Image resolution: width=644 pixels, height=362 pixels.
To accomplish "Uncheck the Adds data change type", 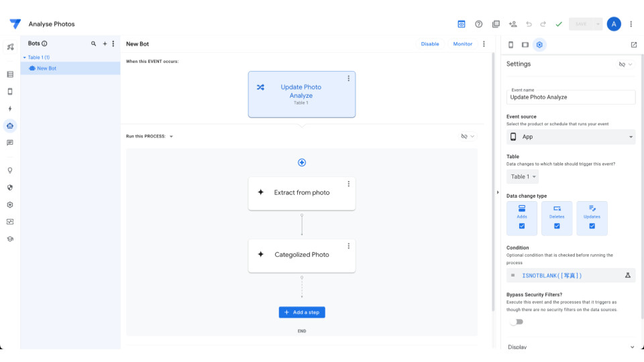I will 522,226.
